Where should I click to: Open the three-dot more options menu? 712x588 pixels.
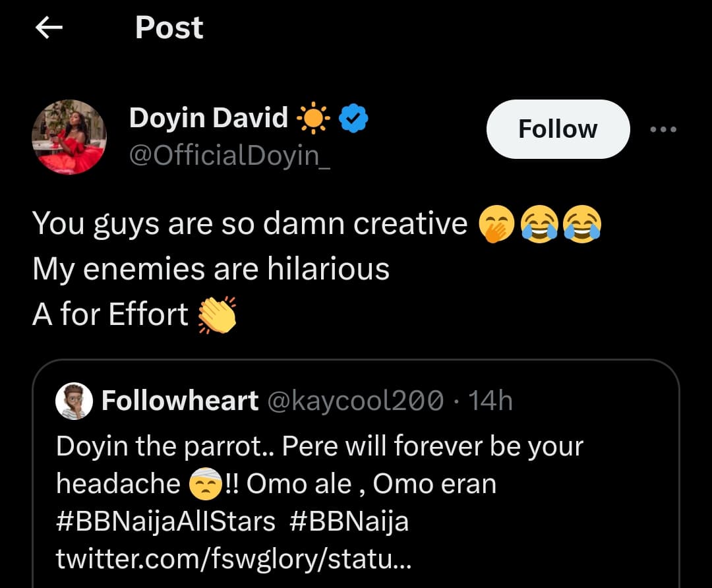663,130
